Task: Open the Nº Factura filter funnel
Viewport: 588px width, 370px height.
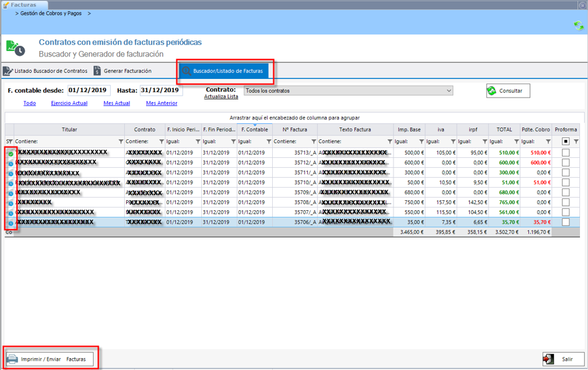Action: [x=313, y=141]
